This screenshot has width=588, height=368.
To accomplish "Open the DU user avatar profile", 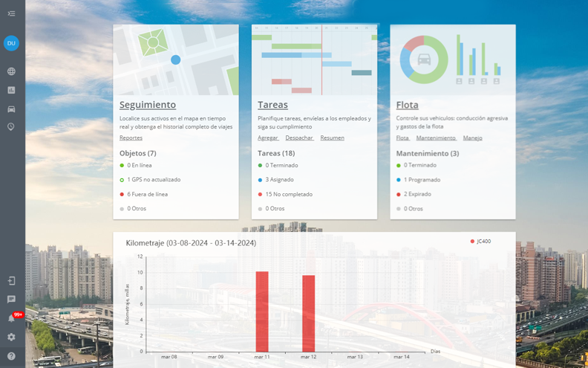I will (11, 43).
